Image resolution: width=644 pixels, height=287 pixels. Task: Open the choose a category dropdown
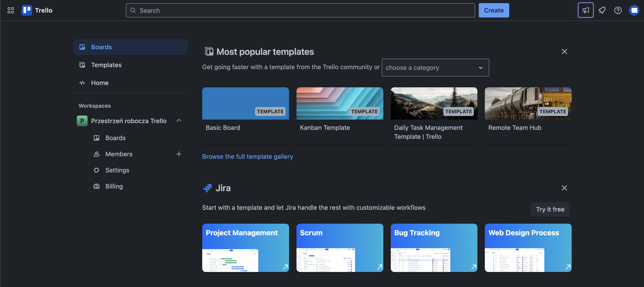tap(435, 68)
